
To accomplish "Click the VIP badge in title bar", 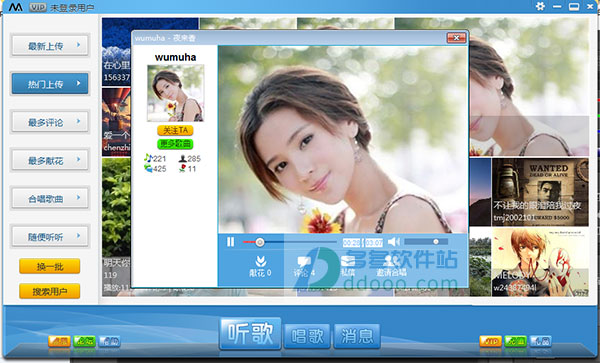I will pos(38,7).
